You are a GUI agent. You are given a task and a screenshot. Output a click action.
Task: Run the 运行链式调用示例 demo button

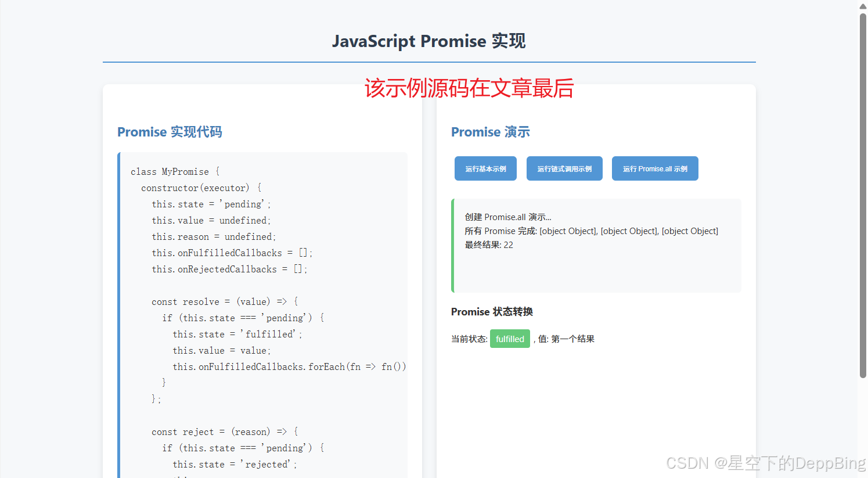564,168
